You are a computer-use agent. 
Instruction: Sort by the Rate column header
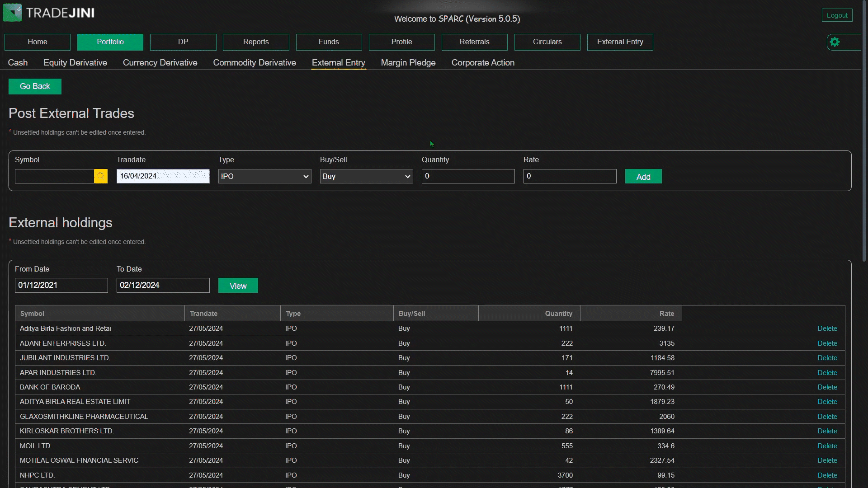coord(666,314)
